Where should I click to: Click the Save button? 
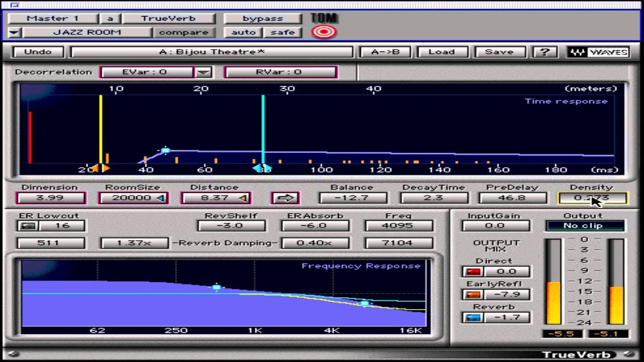click(499, 52)
